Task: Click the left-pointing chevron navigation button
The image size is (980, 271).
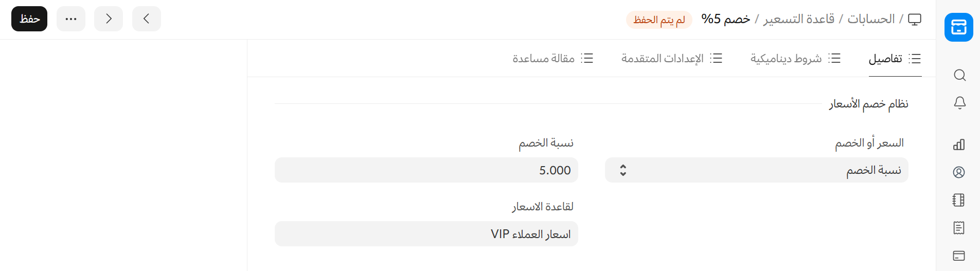Action: (147, 19)
